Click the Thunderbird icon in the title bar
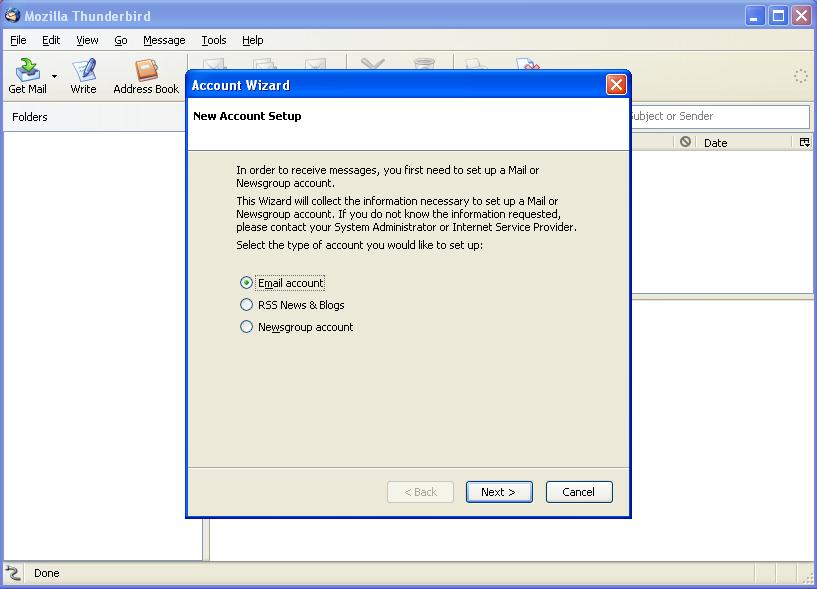The height and width of the screenshot is (589, 817). click(x=13, y=16)
